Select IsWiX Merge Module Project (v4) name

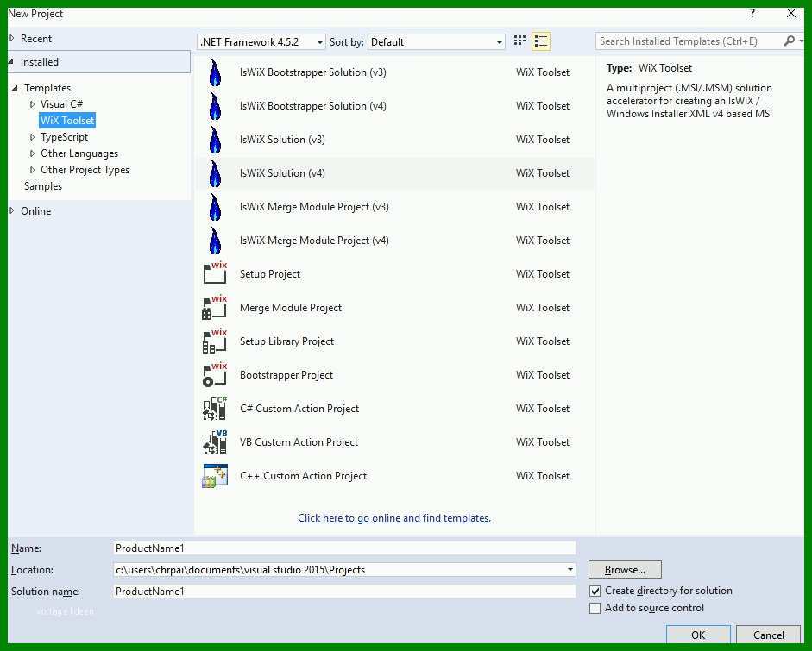pyautogui.click(x=314, y=240)
